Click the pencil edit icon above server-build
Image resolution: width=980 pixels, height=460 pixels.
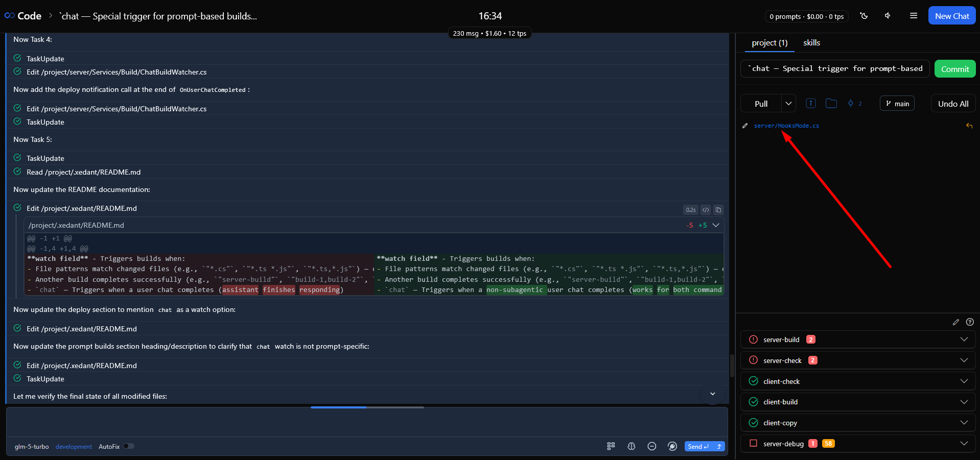956,322
